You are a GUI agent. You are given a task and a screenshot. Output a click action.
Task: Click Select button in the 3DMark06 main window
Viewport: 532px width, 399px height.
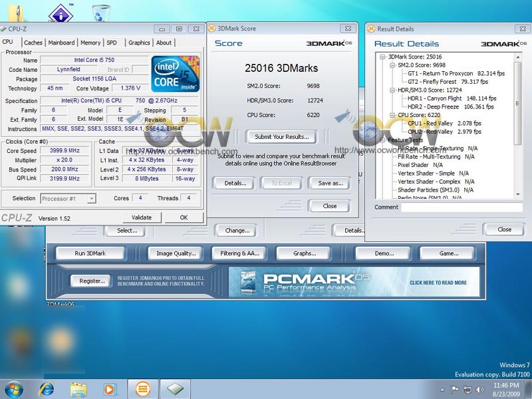click(127, 231)
